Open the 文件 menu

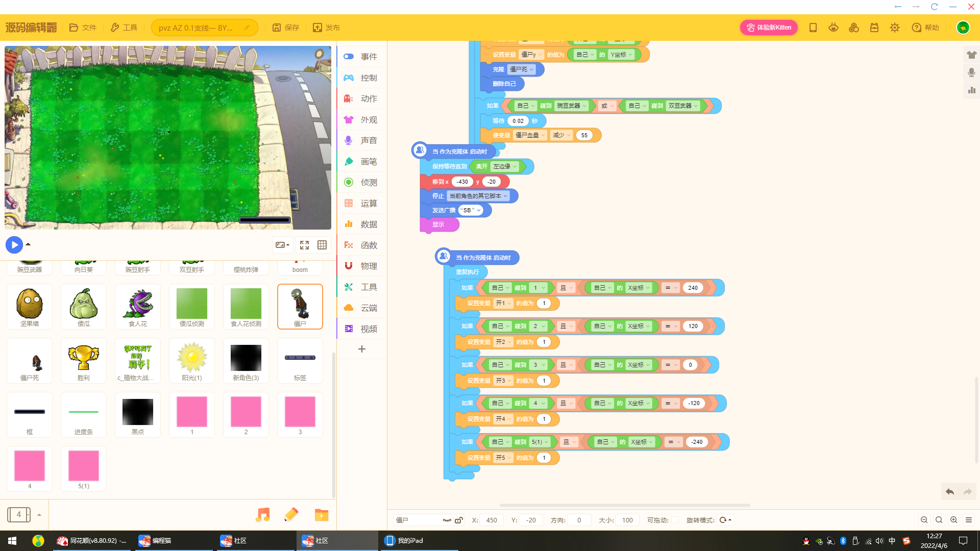point(83,28)
